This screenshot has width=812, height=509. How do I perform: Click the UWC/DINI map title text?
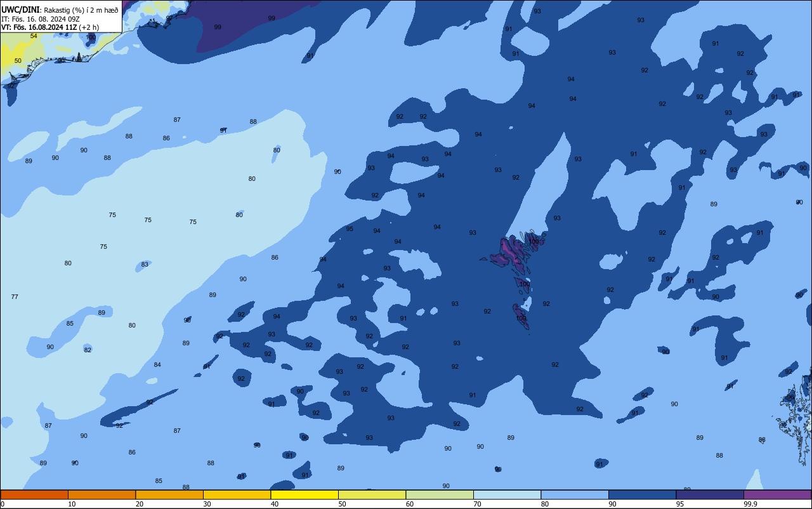[x=21, y=10]
